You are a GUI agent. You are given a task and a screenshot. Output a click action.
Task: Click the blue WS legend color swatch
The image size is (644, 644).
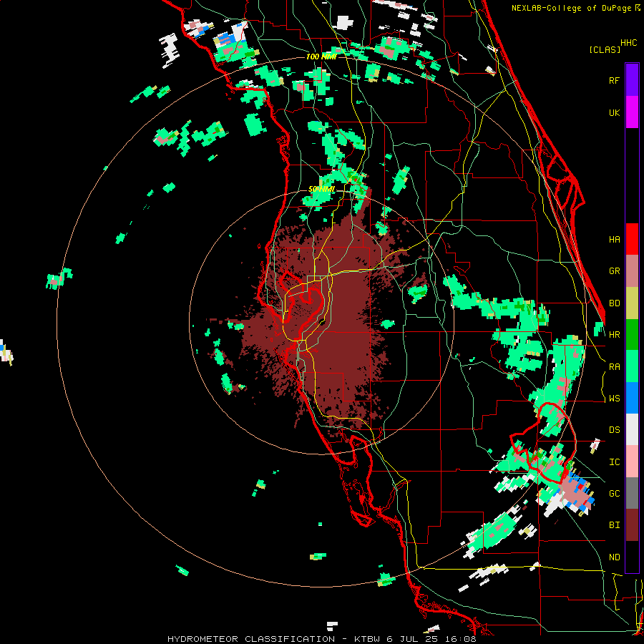coord(632,398)
